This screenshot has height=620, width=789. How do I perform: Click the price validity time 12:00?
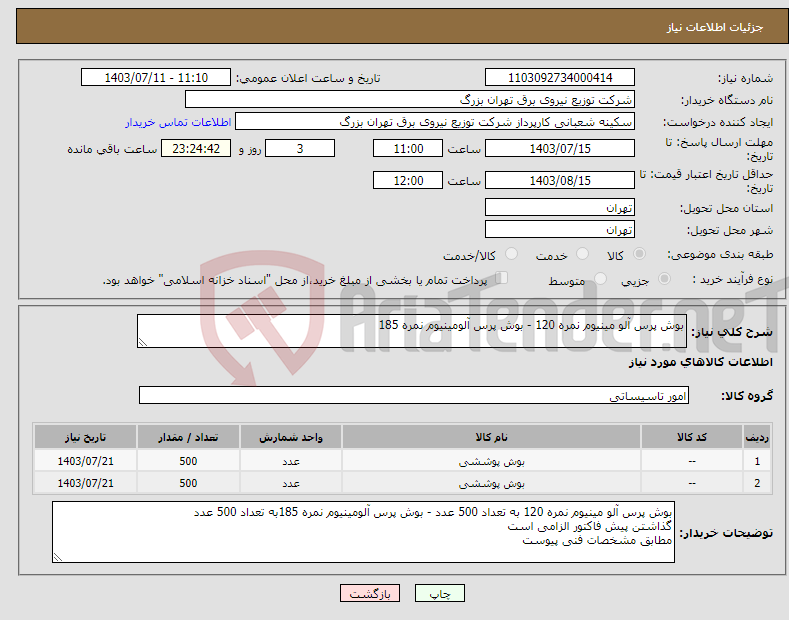click(x=408, y=180)
